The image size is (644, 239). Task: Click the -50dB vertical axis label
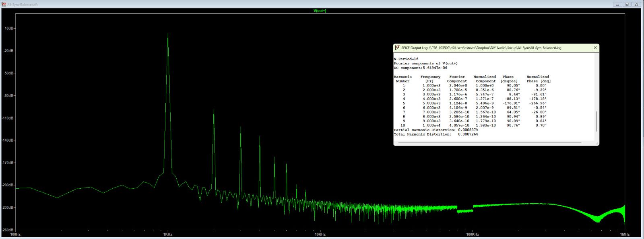coord(9,73)
